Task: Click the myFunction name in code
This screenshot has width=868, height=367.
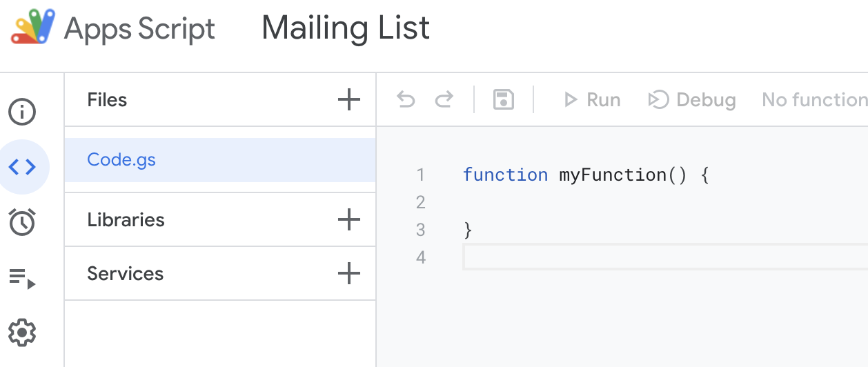Action: [612, 175]
